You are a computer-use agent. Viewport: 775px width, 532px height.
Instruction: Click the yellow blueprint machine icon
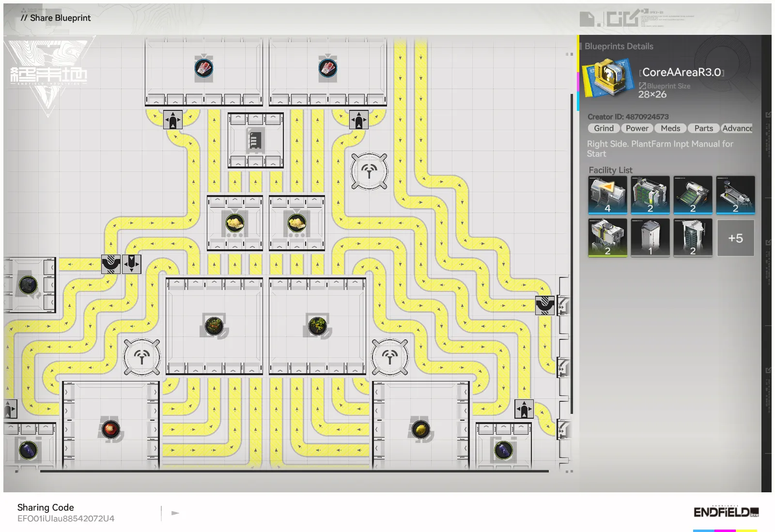(608, 77)
